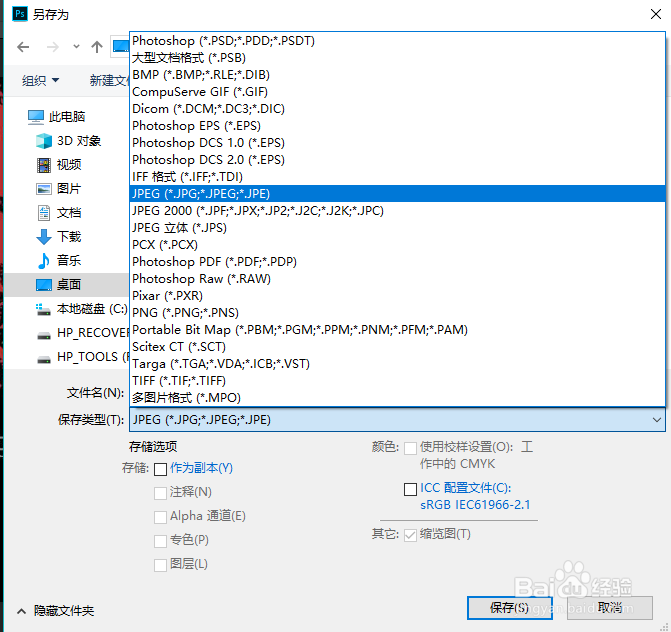Choose 大型文档格式 (*.PSB) format
Viewport: 671px width, 632px height.
pyautogui.click(x=397, y=58)
